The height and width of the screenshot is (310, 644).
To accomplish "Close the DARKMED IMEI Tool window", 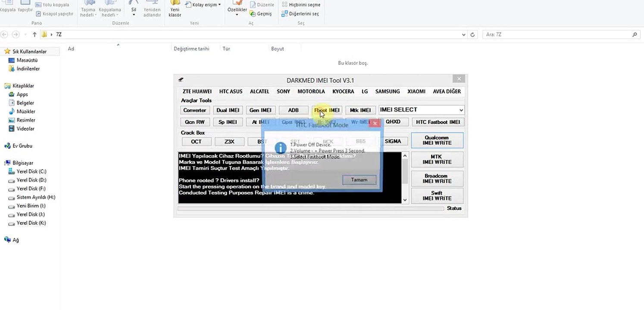I will point(459,79).
